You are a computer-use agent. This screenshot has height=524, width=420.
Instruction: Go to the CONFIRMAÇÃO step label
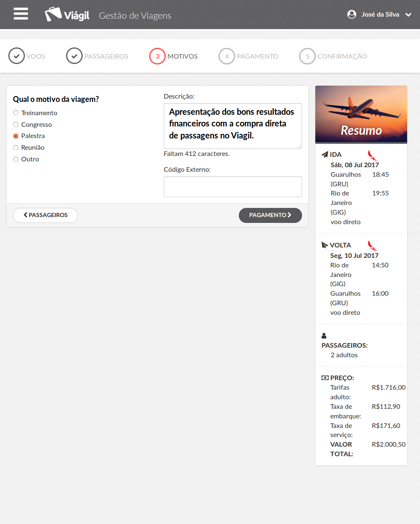tap(342, 56)
